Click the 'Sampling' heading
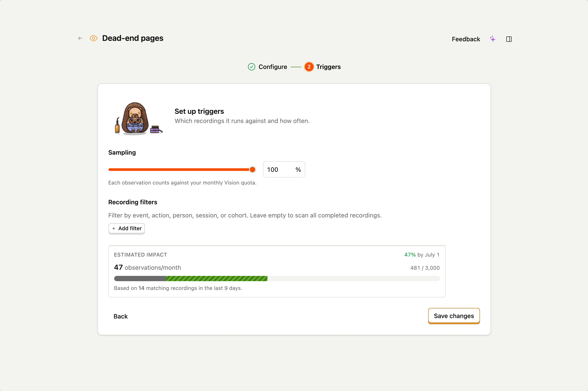 122,152
